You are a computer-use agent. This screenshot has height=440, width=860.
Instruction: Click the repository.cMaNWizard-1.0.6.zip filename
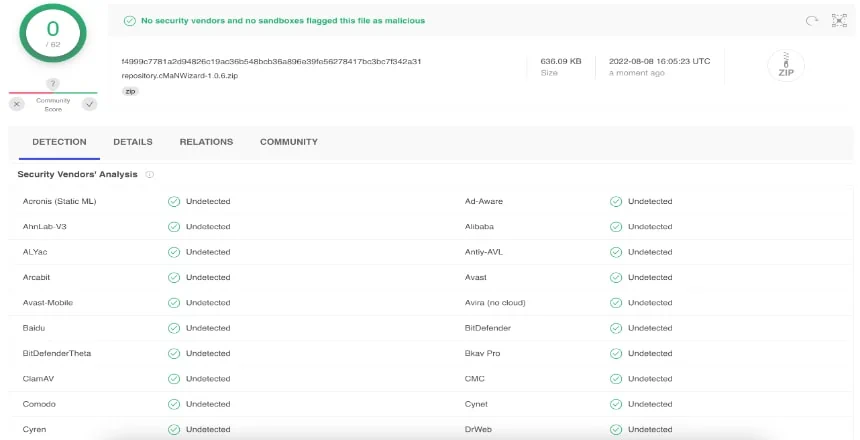coord(180,76)
